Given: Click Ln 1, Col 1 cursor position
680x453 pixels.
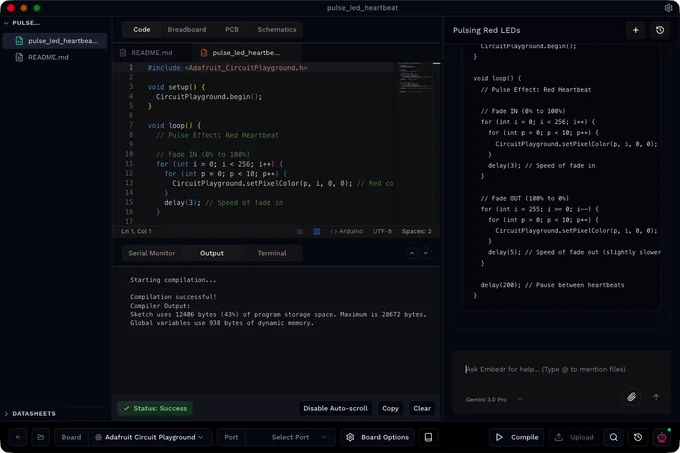Looking at the screenshot, I should [136, 231].
